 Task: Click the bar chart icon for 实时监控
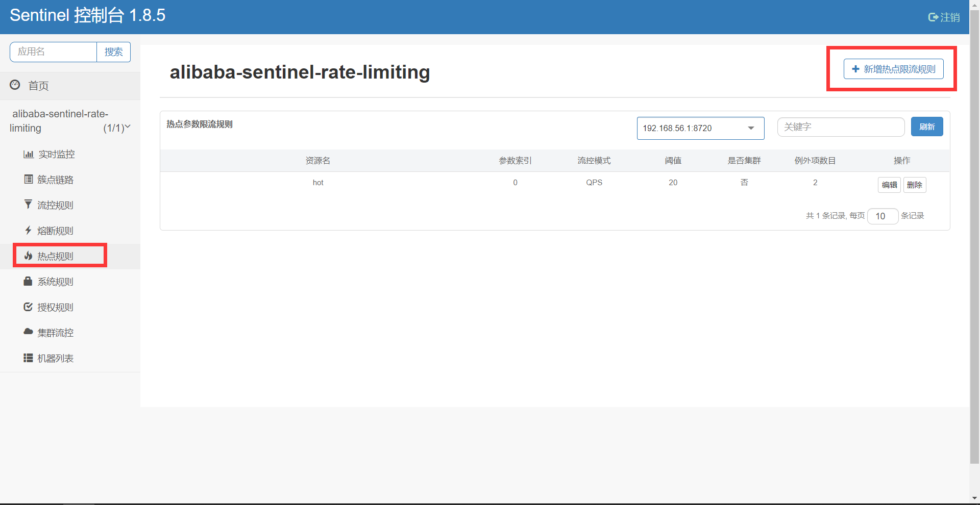(29, 154)
